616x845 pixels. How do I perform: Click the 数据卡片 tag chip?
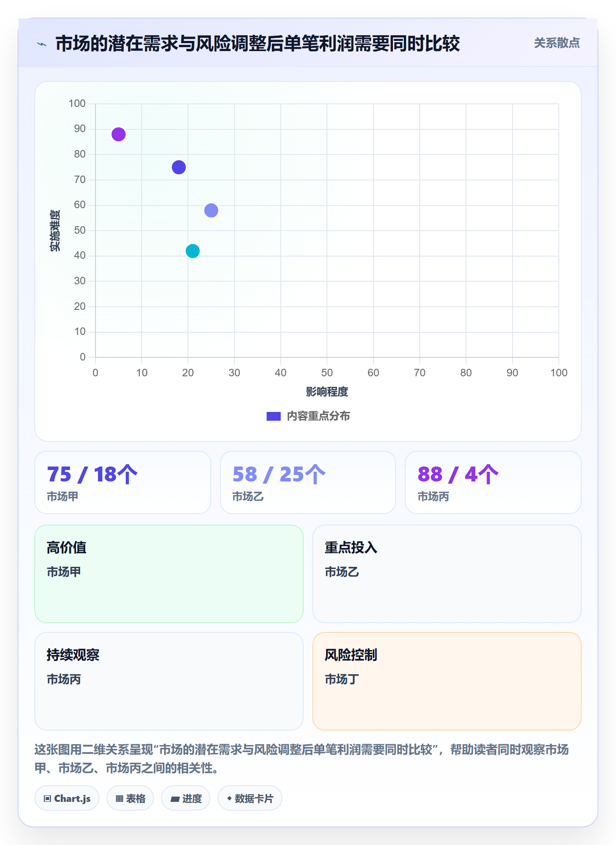[250, 798]
